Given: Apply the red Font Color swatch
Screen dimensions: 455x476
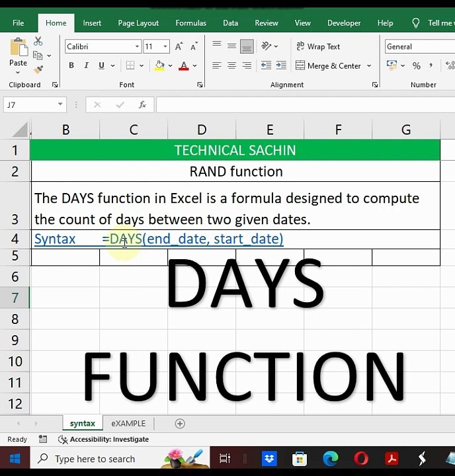Looking at the screenshot, I should pos(184,65).
